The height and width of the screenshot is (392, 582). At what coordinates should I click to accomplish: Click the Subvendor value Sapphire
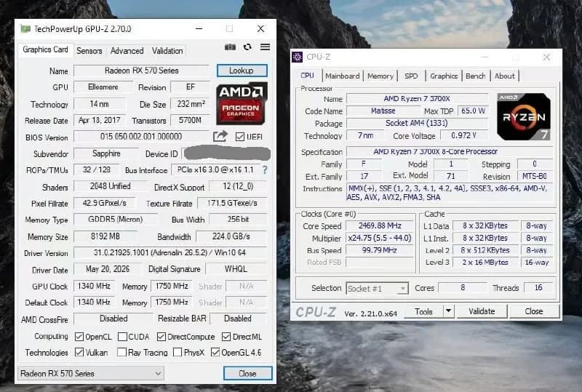[x=106, y=153]
